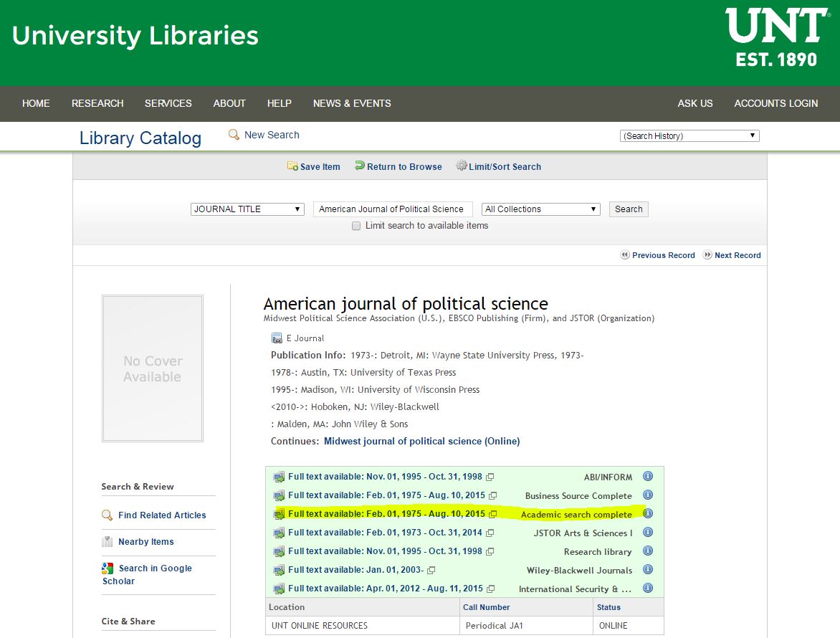Open Midwest journal of political science (Online) link
Image resolution: width=840 pixels, height=638 pixels.
point(421,441)
